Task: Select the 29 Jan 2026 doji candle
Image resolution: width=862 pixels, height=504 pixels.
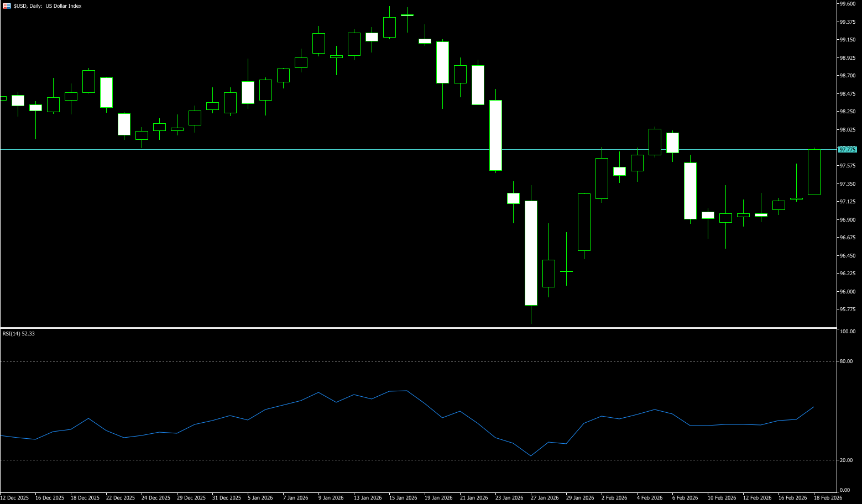Action: tap(566, 271)
